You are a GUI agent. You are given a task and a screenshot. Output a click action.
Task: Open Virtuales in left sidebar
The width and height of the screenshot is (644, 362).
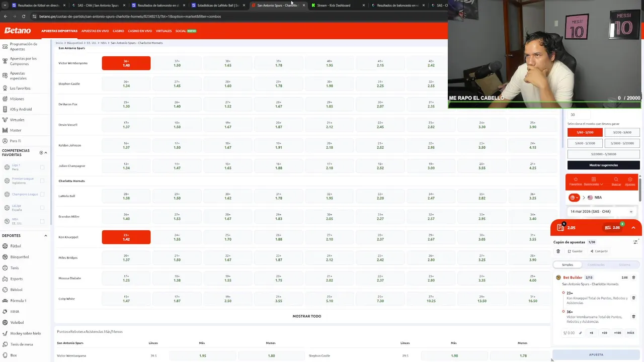click(x=17, y=120)
